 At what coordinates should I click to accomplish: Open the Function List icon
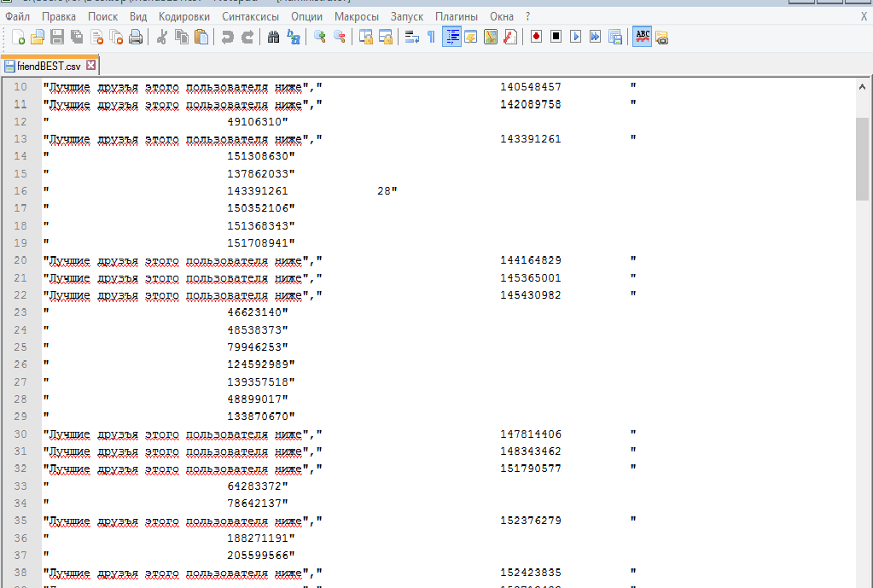point(510,38)
